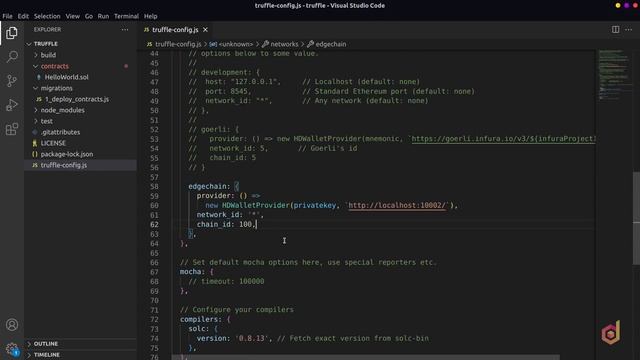Screen dimensions: 640x360
Task: Click 'compilers:' on line 72
Action: click(201, 319)
